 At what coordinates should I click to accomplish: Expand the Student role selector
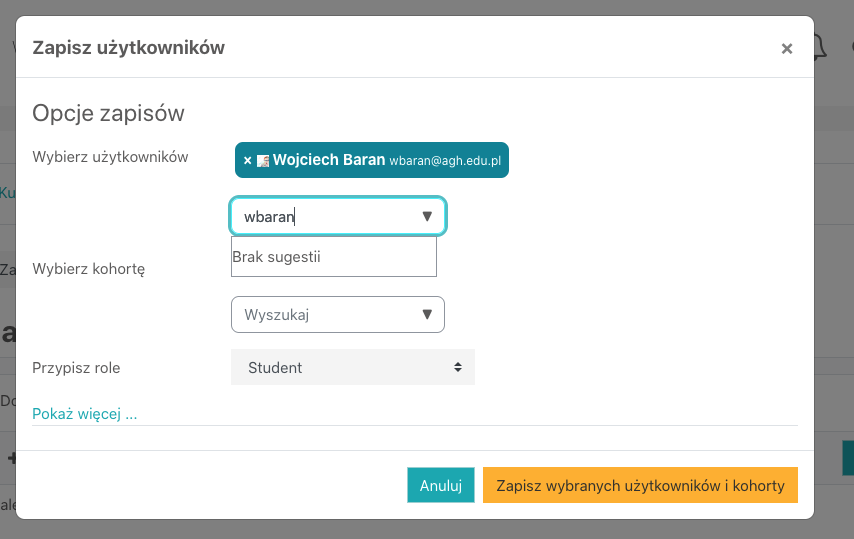click(x=353, y=368)
